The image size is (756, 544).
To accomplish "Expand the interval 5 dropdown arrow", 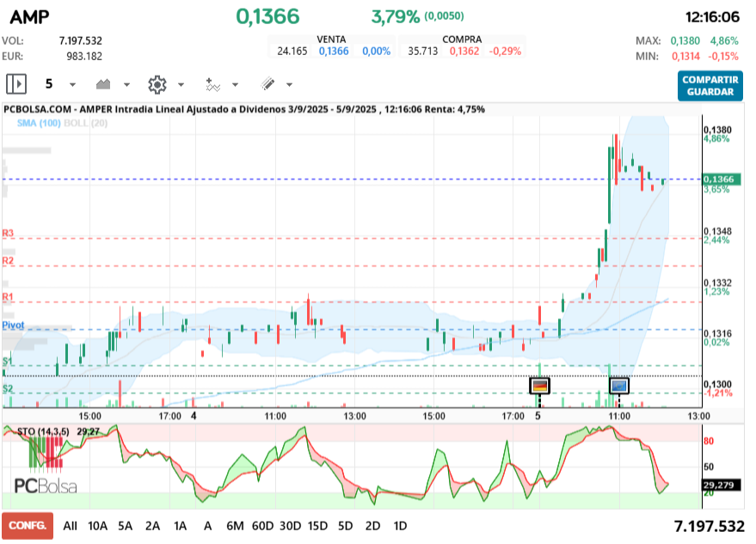I will coord(72,85).
